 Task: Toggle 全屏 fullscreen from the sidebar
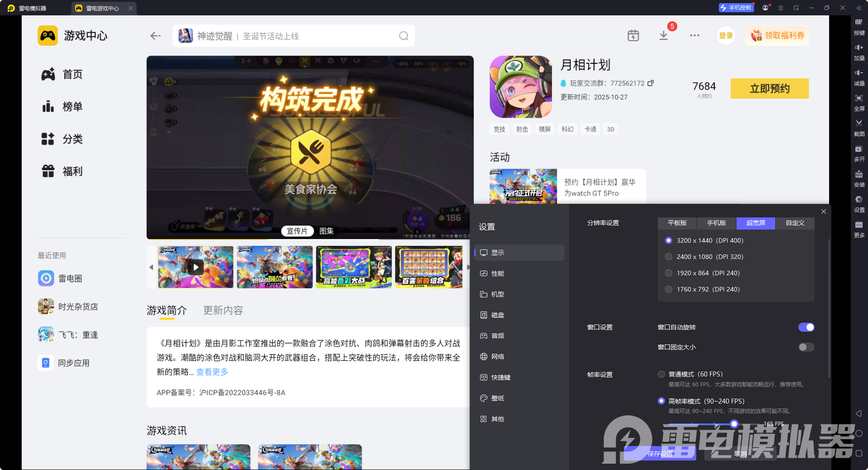859,102
